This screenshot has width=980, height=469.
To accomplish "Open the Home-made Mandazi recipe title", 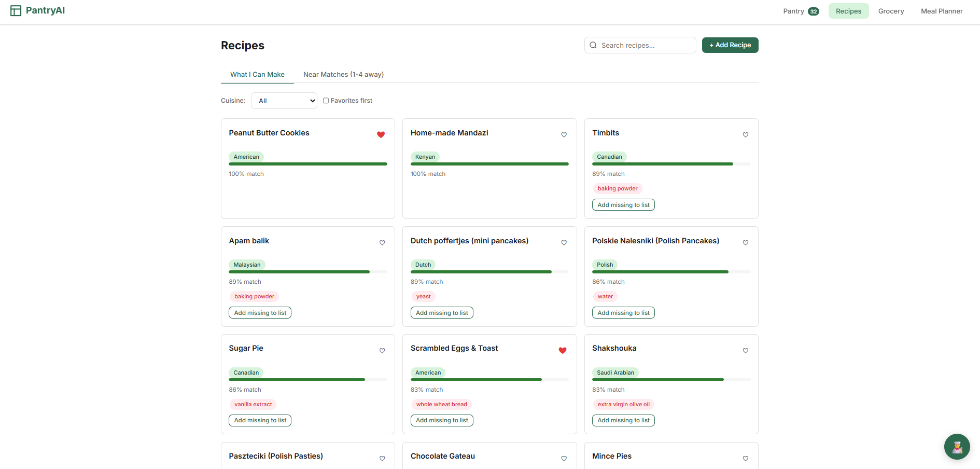I will (x=450, y=133).
